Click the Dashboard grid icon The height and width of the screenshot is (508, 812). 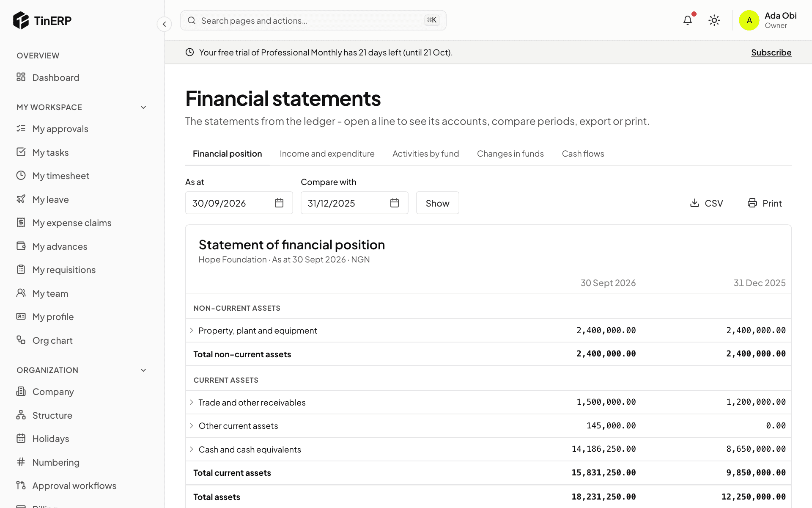point(21,77)
